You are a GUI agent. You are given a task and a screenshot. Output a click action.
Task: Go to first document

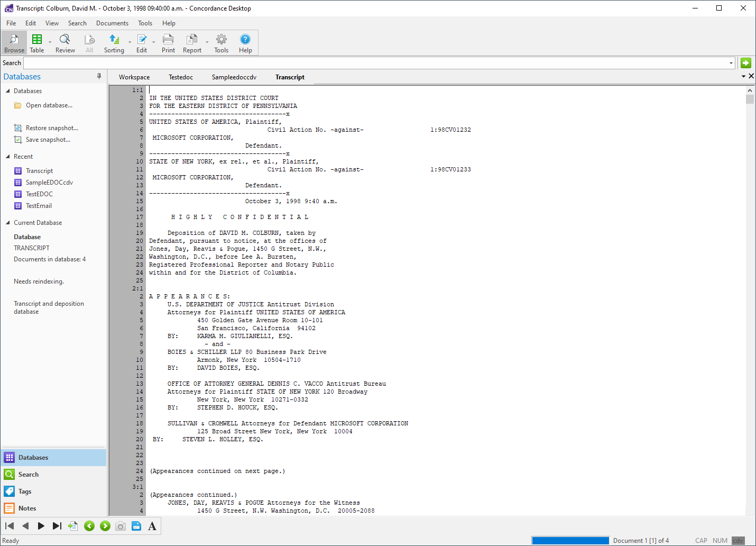coord(10,526)
